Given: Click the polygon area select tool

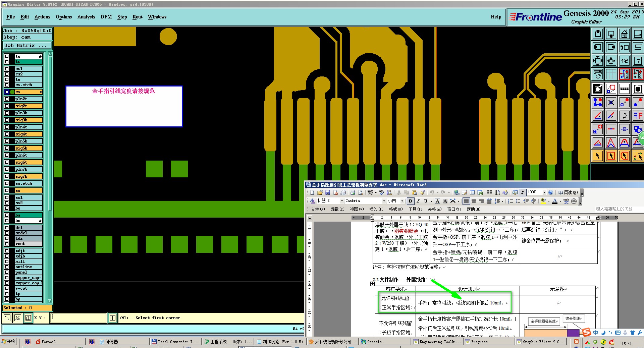Looking at the screenshot, I should [x=624, y=156].
